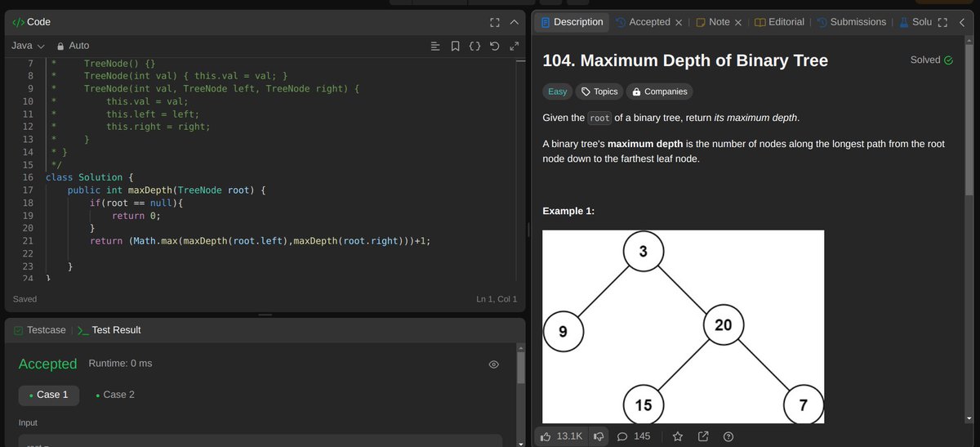Click the scrollbar down arrow in results panel

point(520,443)
